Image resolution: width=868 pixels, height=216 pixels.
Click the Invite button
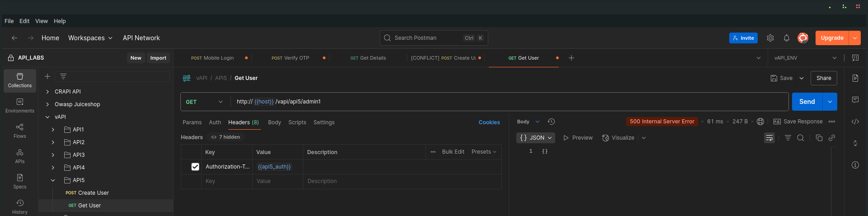[x=743, y=38]
